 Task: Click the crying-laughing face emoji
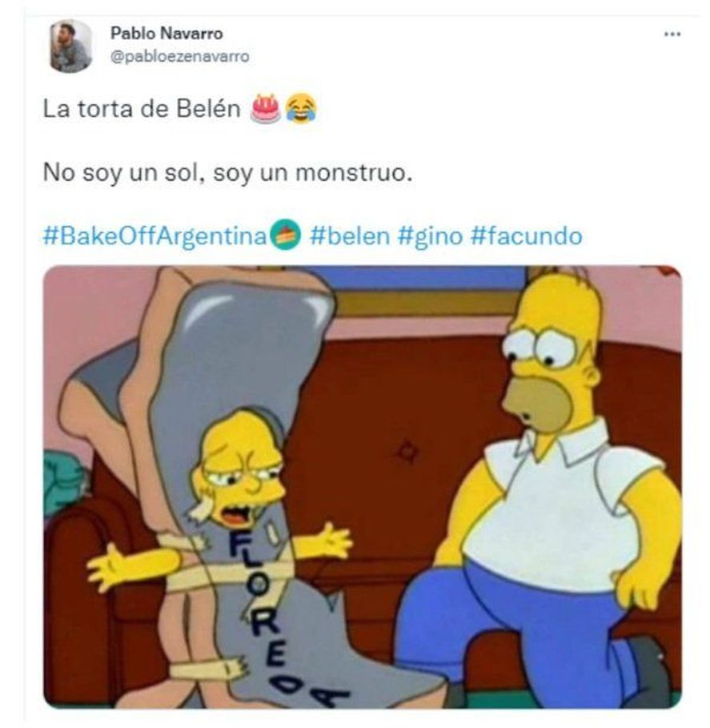tap(301, 109)
